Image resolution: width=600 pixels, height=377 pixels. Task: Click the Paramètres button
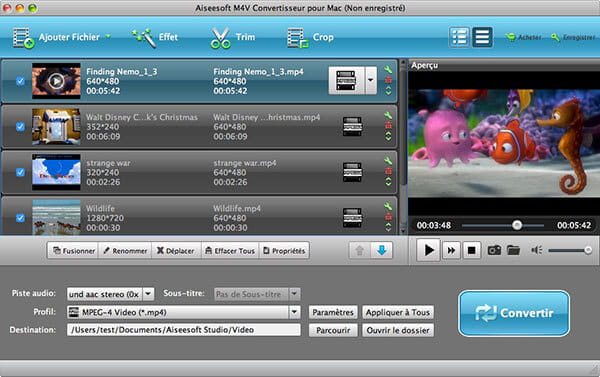(x=333, y=312)
